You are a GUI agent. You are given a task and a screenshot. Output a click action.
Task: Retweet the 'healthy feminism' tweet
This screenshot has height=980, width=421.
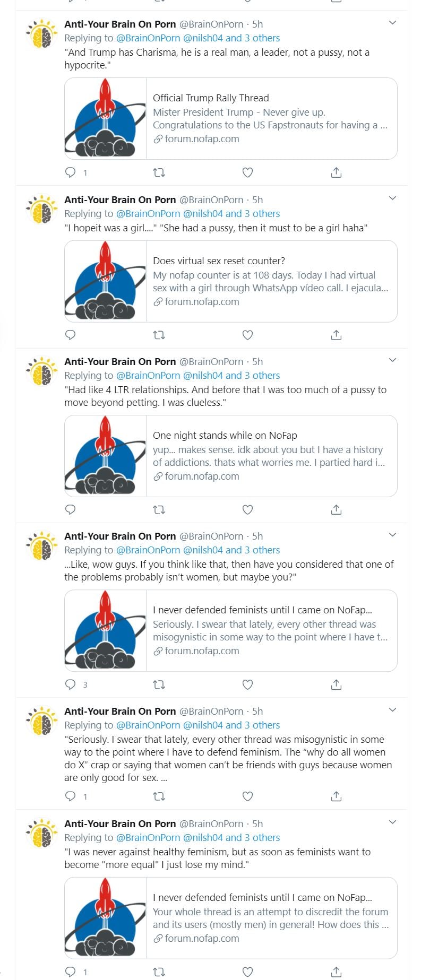[159, 972]
